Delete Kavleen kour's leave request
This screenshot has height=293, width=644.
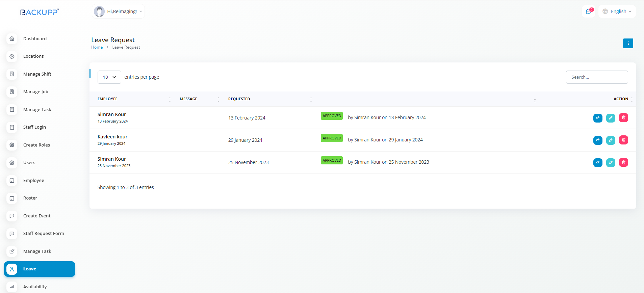pyautogui.click(x=623, y=140)
